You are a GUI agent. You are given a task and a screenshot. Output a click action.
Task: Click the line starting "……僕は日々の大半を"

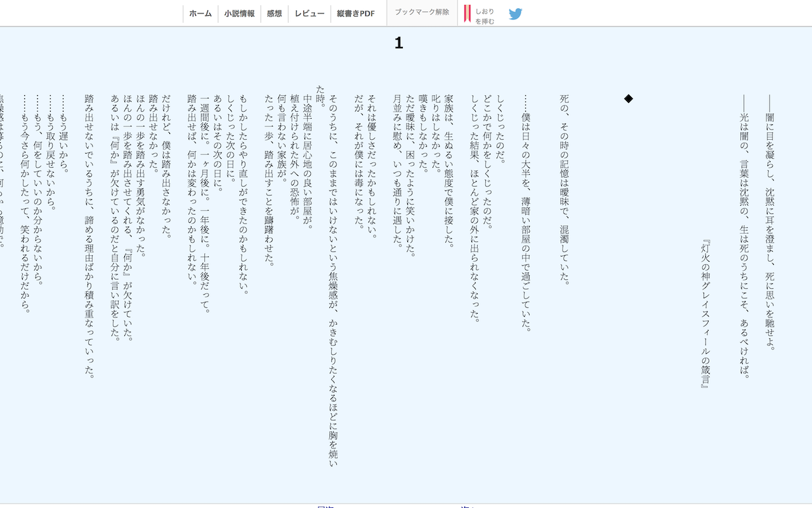point(526,213)
